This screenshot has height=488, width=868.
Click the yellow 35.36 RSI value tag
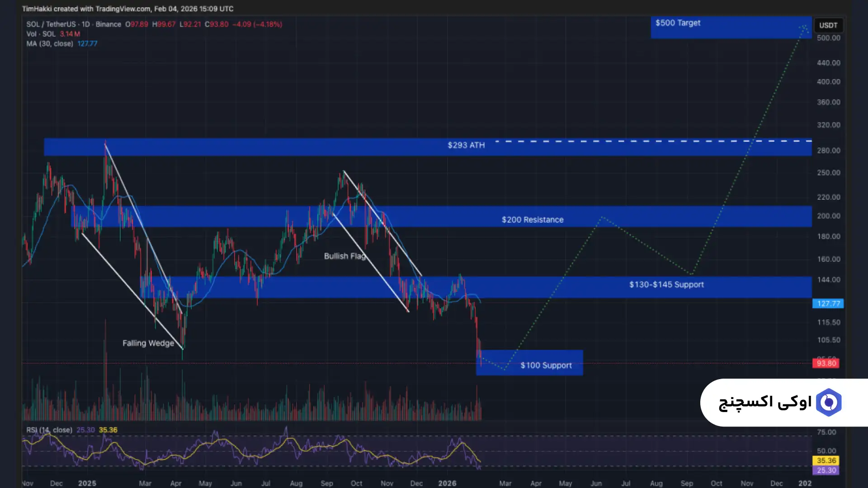pyautogui.click(x=826, y=460)
